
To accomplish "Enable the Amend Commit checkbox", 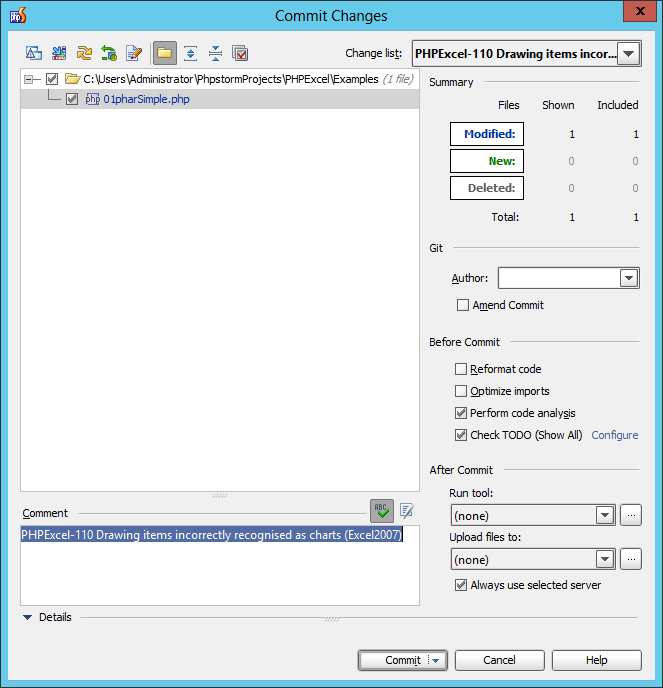I will (x=463, y=305).
